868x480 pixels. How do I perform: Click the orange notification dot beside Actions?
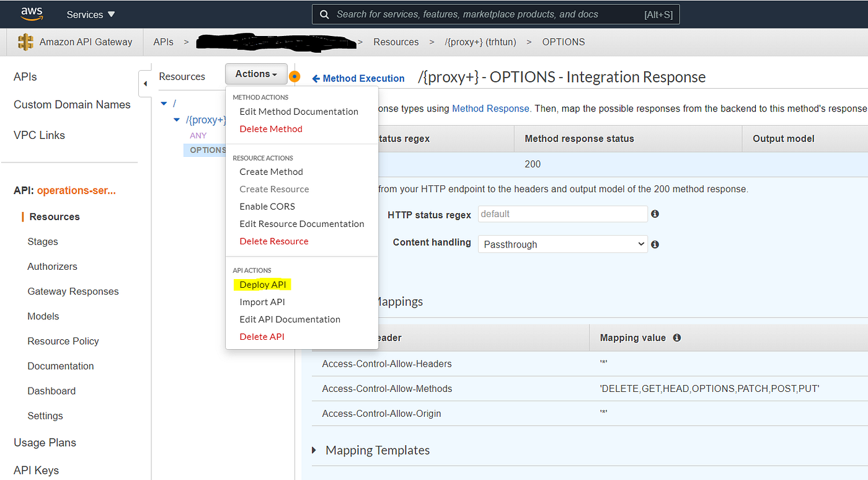pos(294,77)
